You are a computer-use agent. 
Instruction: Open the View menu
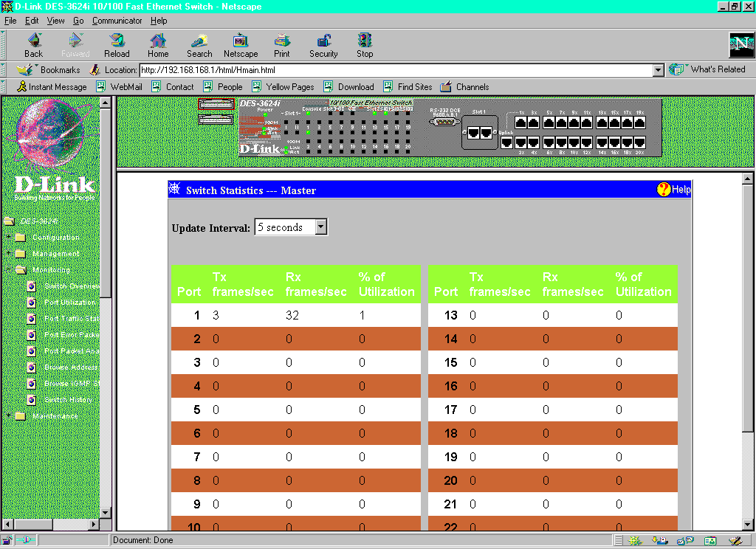pyautogui.click(x=56, y=21)
